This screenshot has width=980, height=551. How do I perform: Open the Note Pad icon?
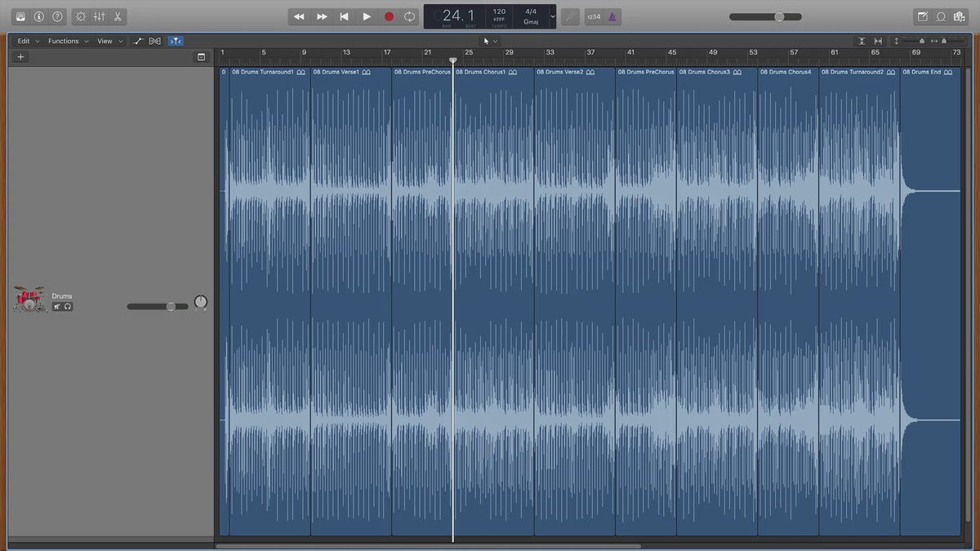pyautogui.click(x=923, y=16)
